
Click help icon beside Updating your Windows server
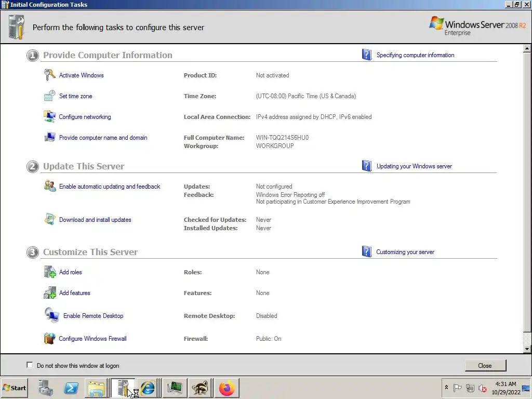tap(366, 166)
